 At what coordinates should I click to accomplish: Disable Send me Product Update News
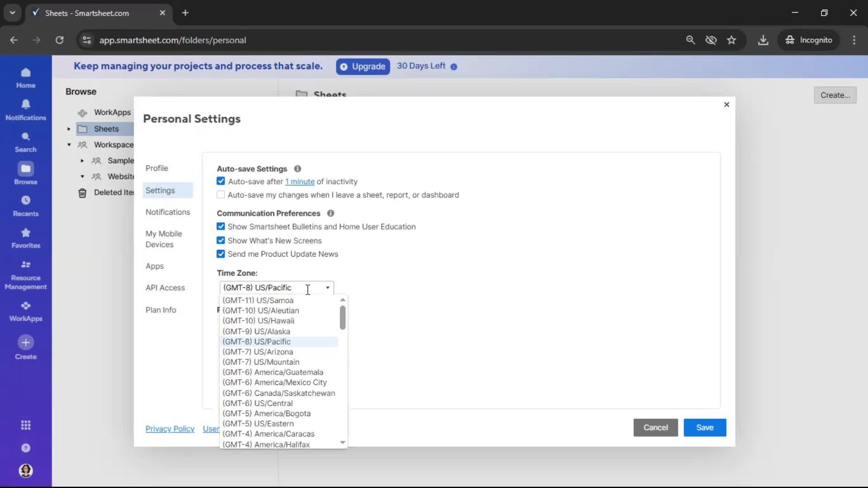(221, 253)
